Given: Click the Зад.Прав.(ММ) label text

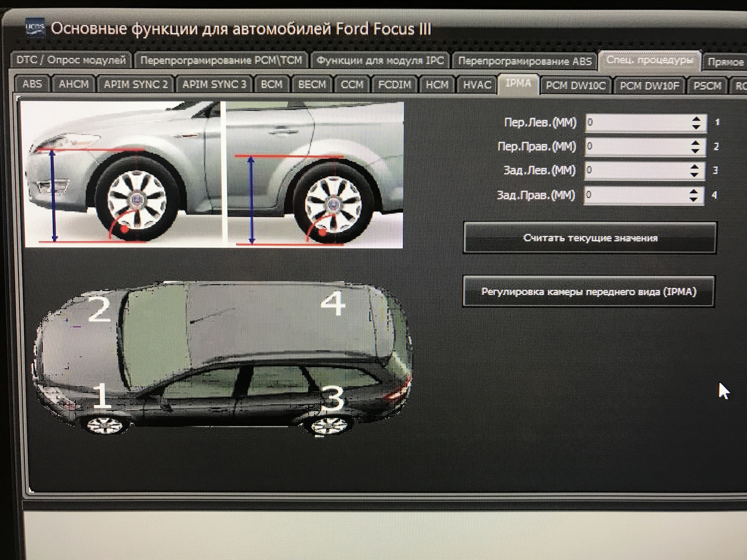Looking at the screenshot, I should 536,195.
